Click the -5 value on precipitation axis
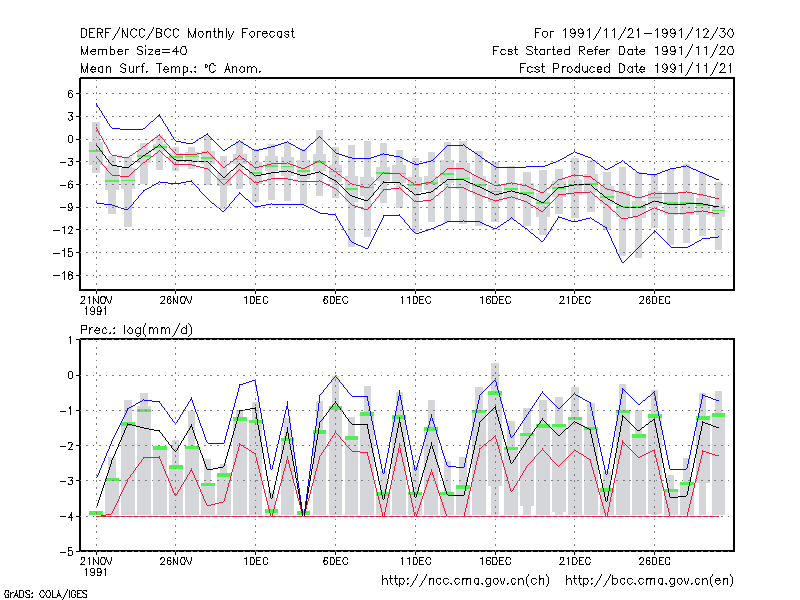800x600 pixels. pyautogui.click(x=67, y=552)
